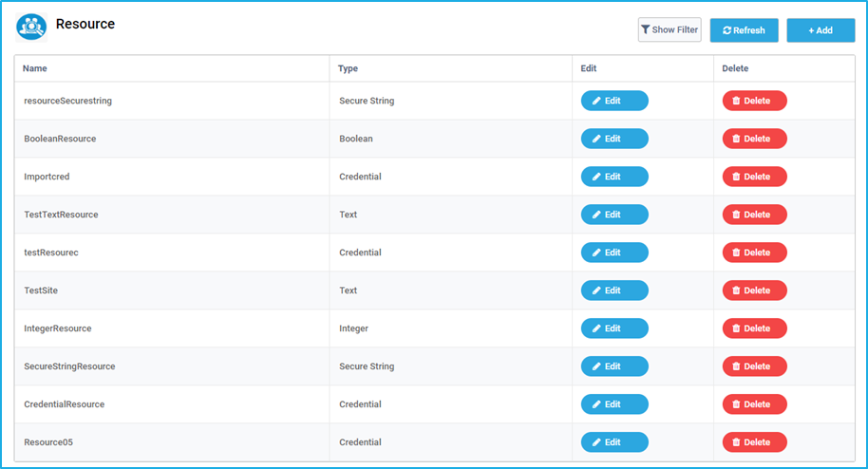Screen dimensions: 868x469
Task: Add a new resource
Action: [x=821, y=30]
